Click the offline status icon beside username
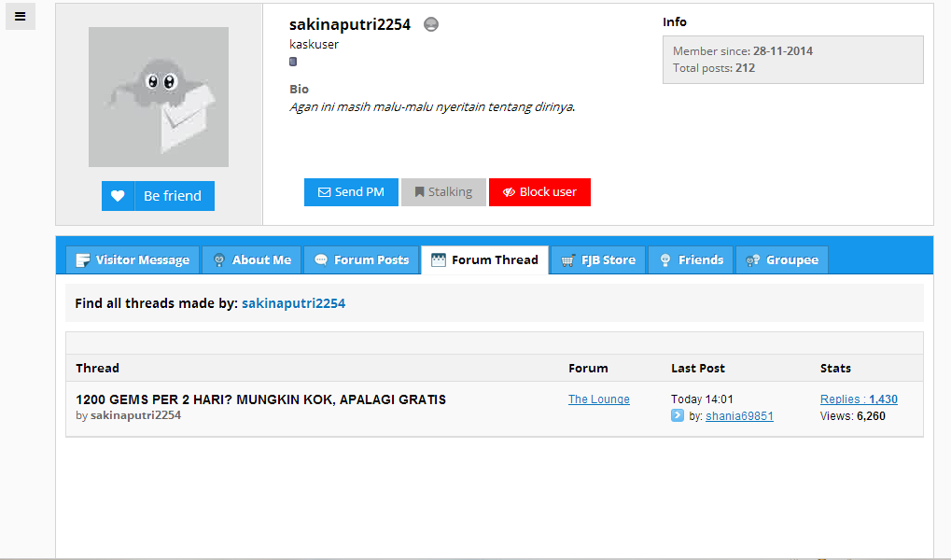951x560 pixels. pos(430,24)
